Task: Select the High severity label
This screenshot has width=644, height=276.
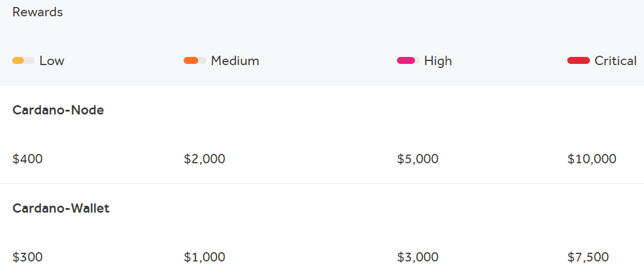Action: coord(438,61)
